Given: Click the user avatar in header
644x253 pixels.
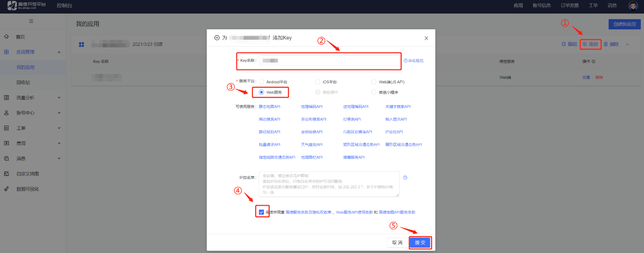Looking at the screenshot, I should coord(633,6).
